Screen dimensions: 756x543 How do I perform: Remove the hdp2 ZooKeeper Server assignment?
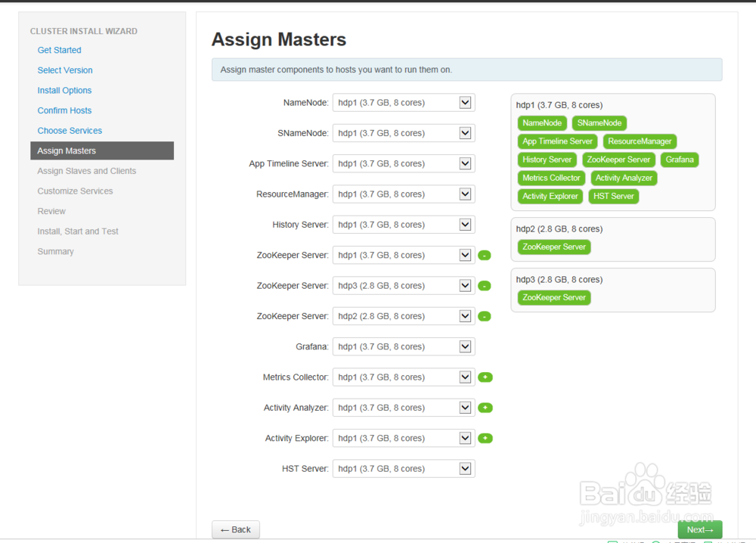point(484,316)
